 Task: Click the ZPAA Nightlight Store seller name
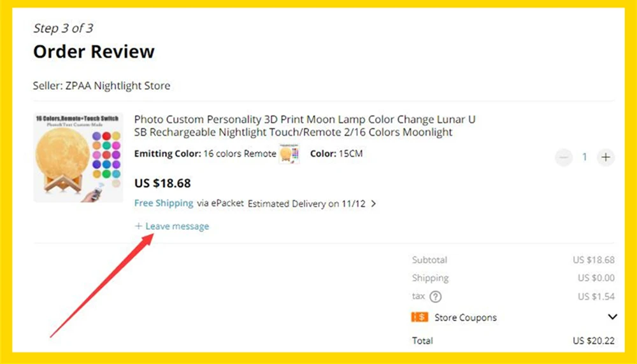[x=118, y=86]
